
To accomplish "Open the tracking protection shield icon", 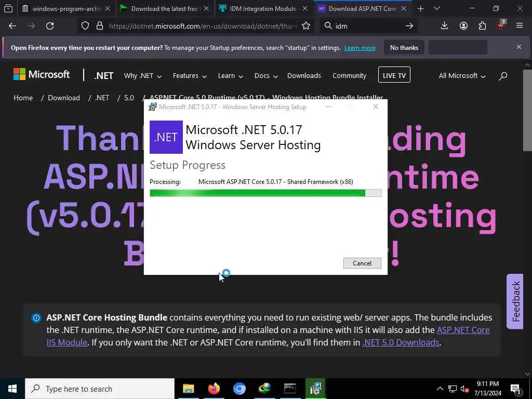I will coord(85,26).
